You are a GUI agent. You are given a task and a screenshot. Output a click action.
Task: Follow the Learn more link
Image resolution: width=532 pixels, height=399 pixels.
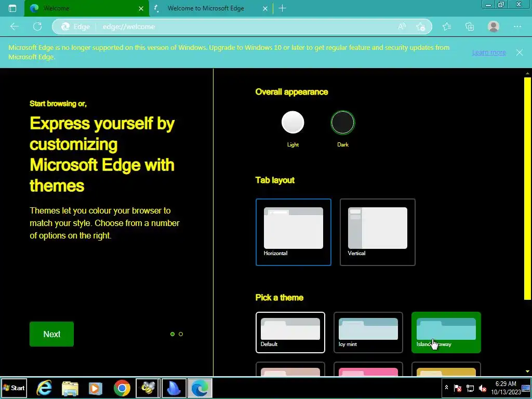(489, 52)
